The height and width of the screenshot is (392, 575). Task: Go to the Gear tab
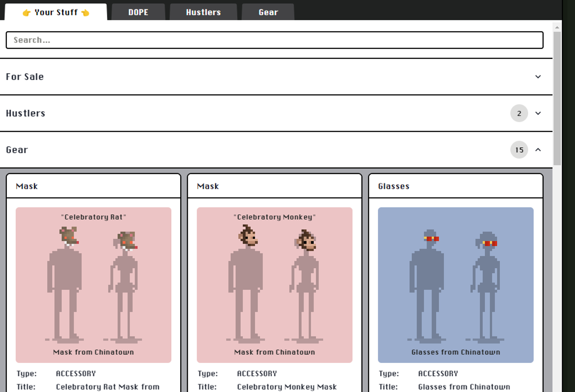(268, 12)
